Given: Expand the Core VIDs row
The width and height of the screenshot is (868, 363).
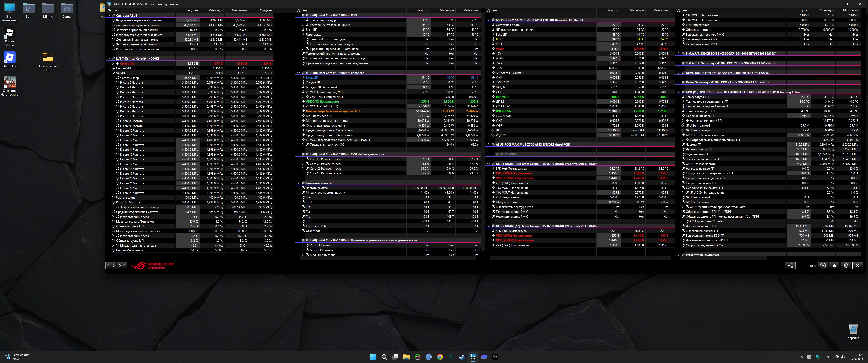Looking at the screenshot, I should pyautogui.click(x=113, y=63).
